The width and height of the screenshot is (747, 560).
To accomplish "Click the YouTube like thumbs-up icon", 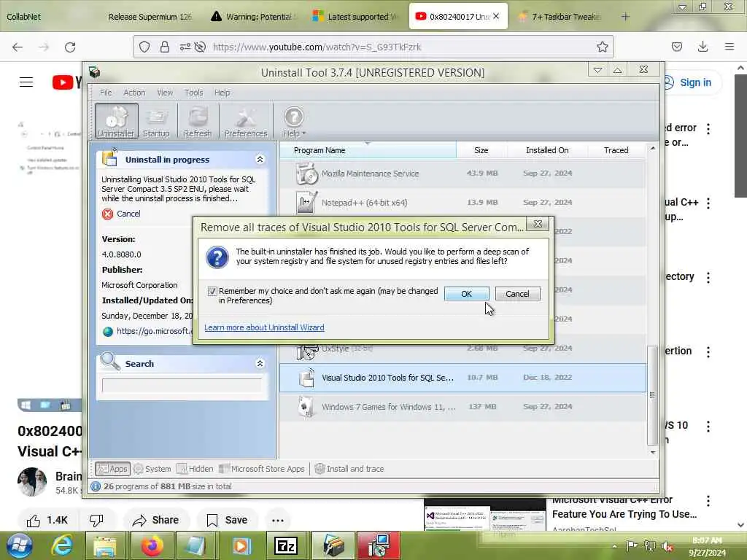I will click(x=34, y=521).
